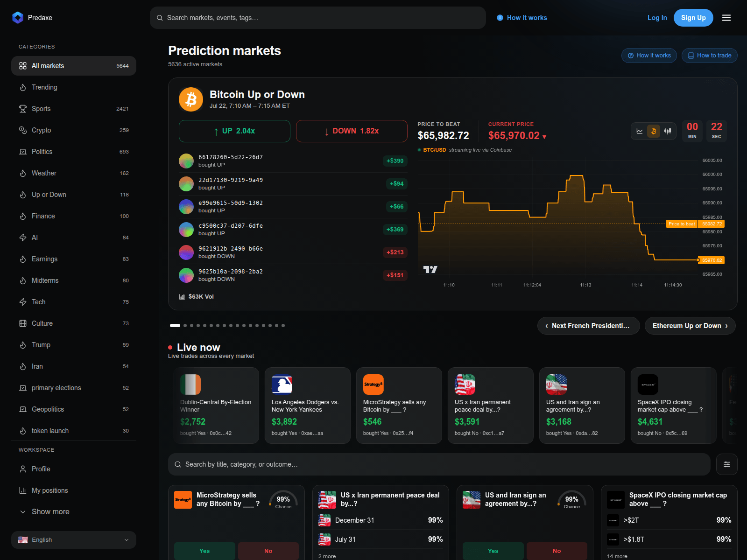747x560 pixels.
Task: Click avatar of trader 66178260-5d22-26d7
Action: [x=186, y=161]
